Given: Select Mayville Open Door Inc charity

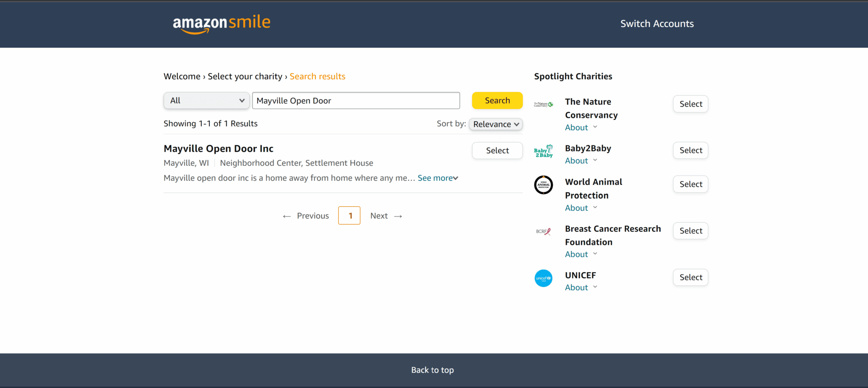Looking at the screenshot, I should click(497, 150).
